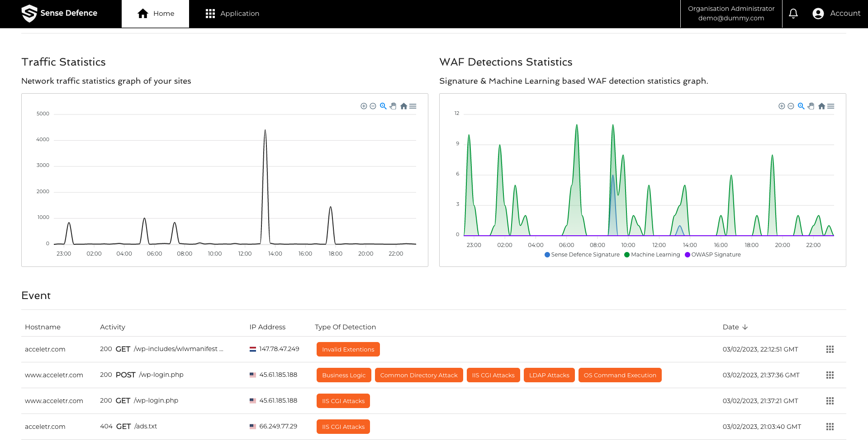Click the Invalid Extentions detection tag
The width and height of the screenshot is (868, 442).
click(348, 349)
